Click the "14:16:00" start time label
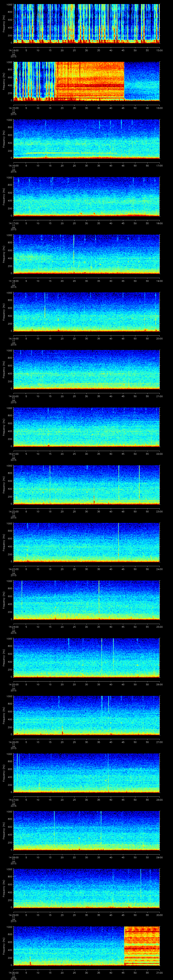The width and height of the screenshot is (173, 980). [x=13, y=166]
